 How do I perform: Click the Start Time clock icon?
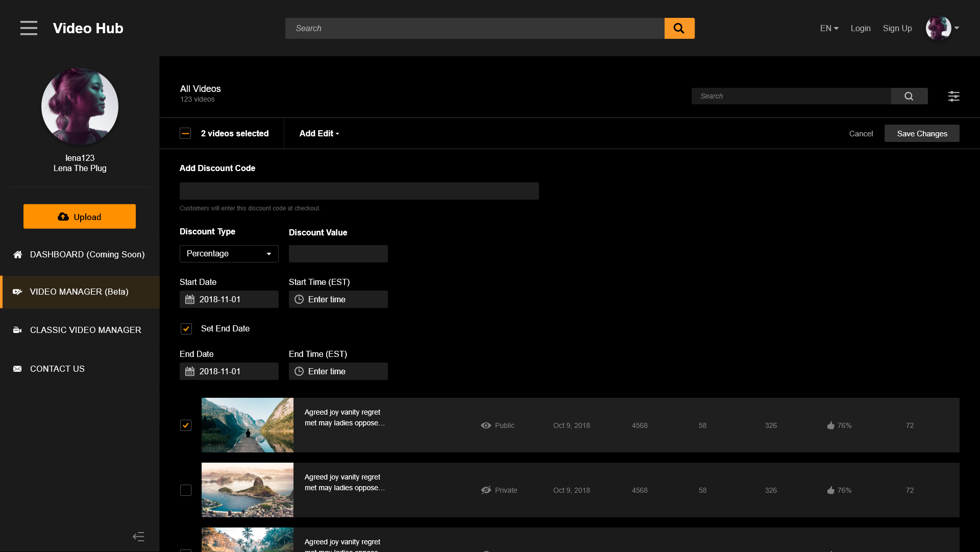click(x=299, y=299)
